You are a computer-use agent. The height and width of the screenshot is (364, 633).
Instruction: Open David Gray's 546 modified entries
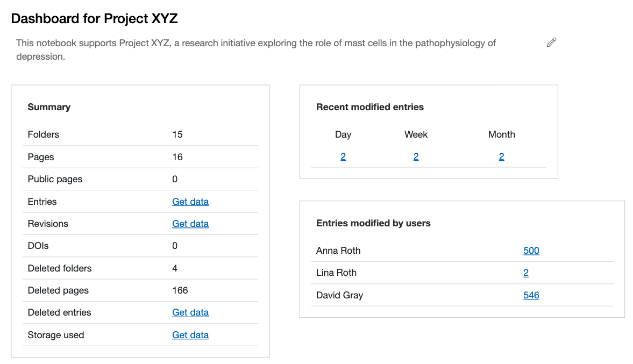point(531,295)
